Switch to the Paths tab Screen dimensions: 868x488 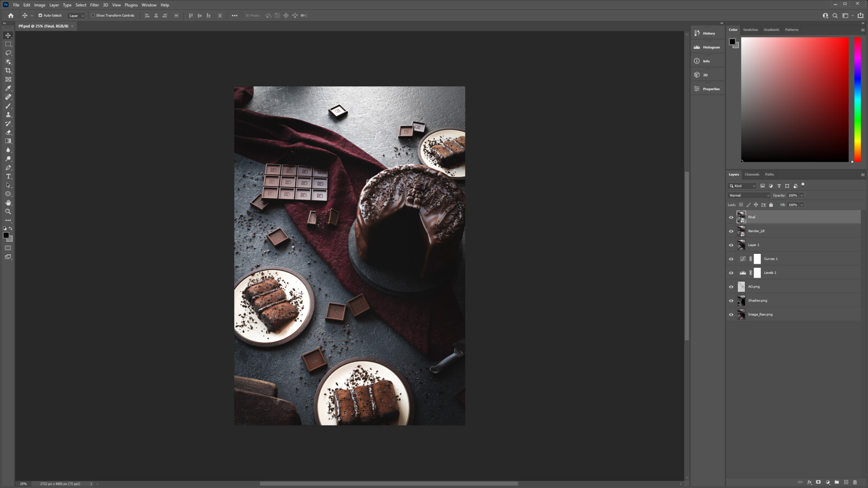[x=769, y=175]
